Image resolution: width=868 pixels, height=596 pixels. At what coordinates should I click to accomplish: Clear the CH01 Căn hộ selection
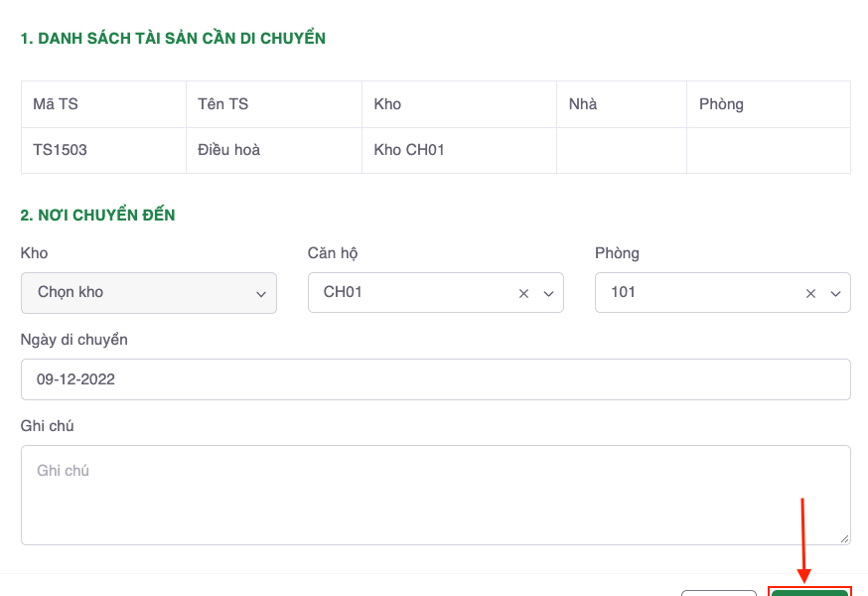523,294
